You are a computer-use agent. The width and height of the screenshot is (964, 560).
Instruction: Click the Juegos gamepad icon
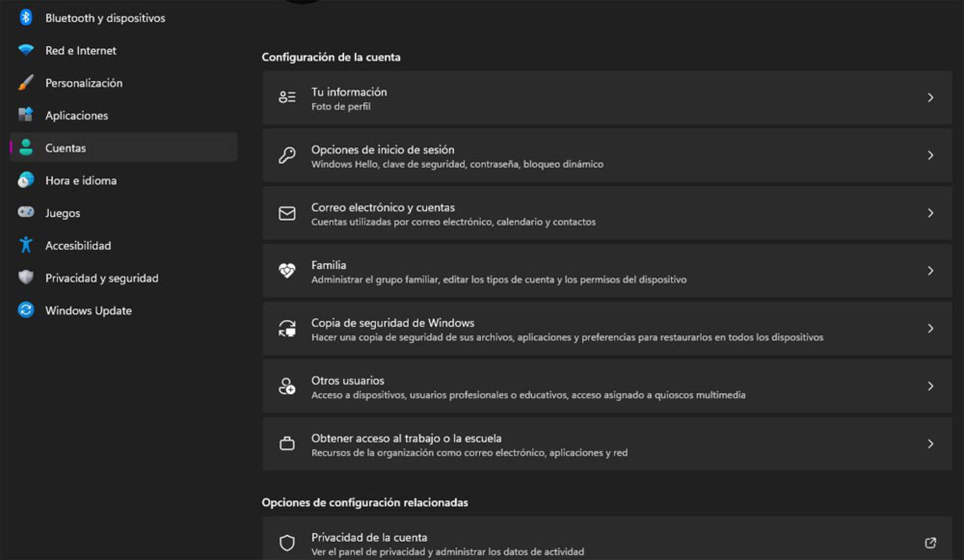26,212
